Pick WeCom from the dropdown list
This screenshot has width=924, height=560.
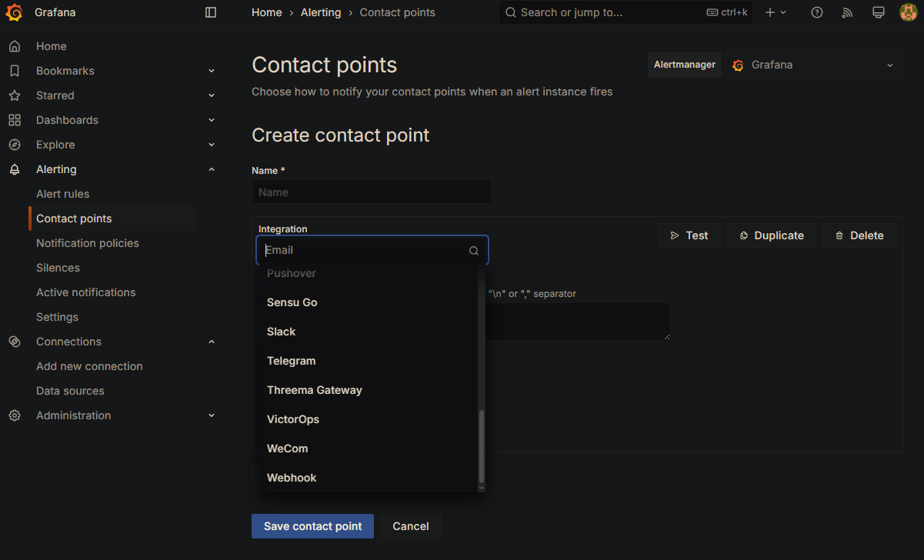[x=366, y=448]
